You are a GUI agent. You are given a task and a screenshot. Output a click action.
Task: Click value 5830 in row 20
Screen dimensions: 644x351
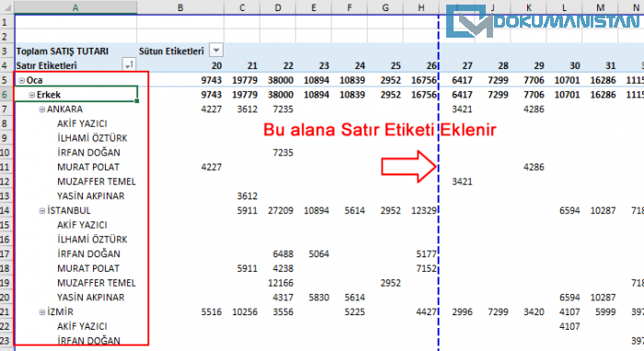[x=318, y=298]
